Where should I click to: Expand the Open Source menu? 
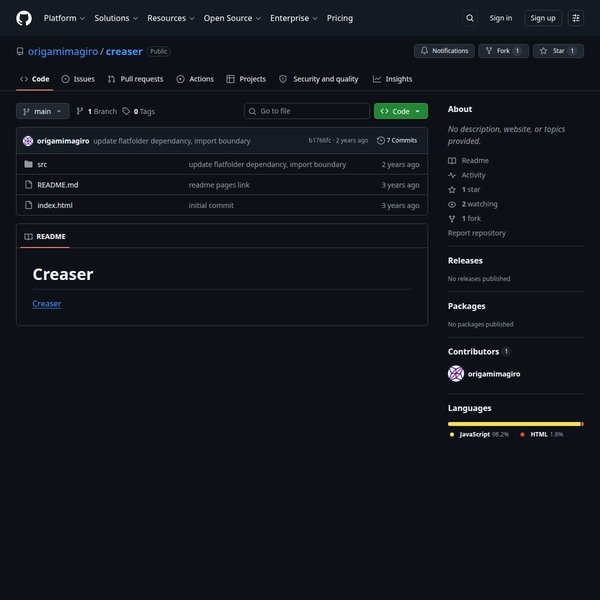[x=232, y=18]
